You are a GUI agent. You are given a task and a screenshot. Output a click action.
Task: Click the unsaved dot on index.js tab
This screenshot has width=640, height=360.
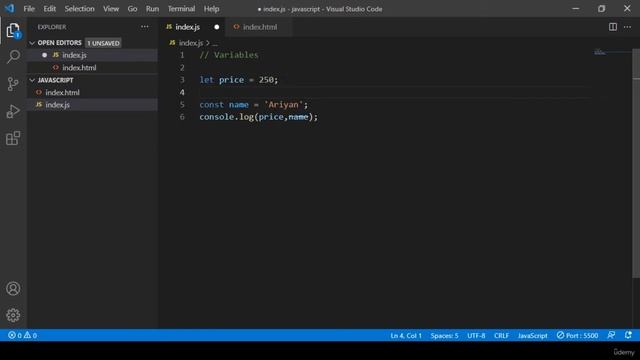click(x=217, y=27)
